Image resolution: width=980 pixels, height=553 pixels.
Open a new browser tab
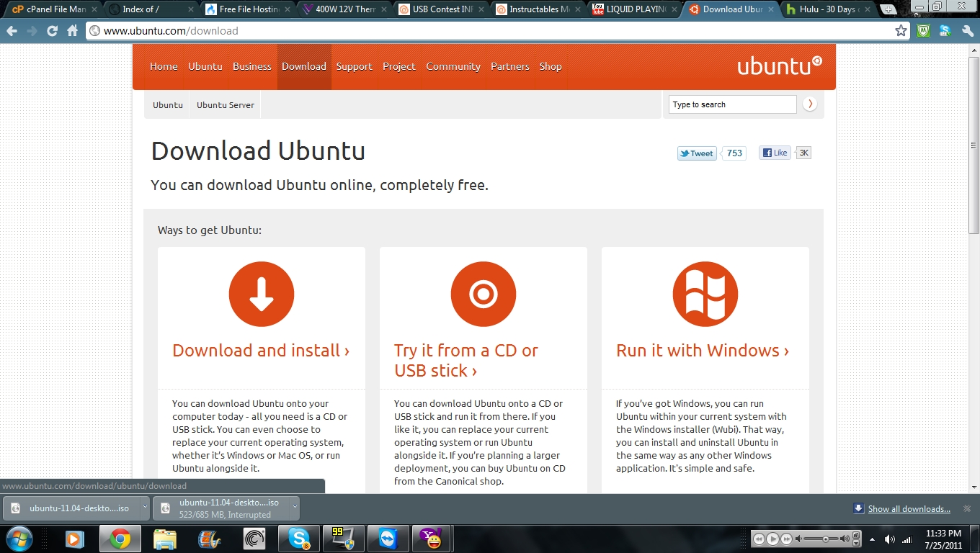[x=888, y=9]
